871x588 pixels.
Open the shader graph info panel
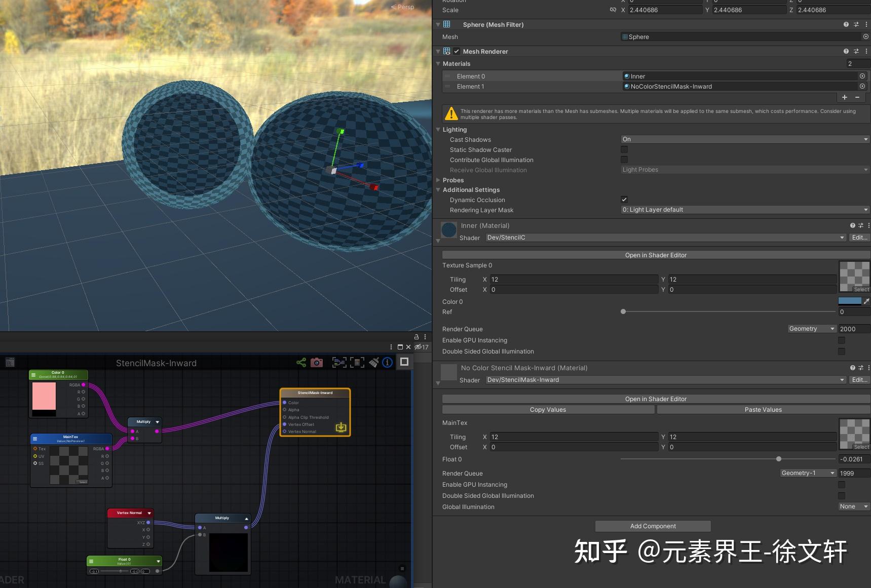pos(387,362)
